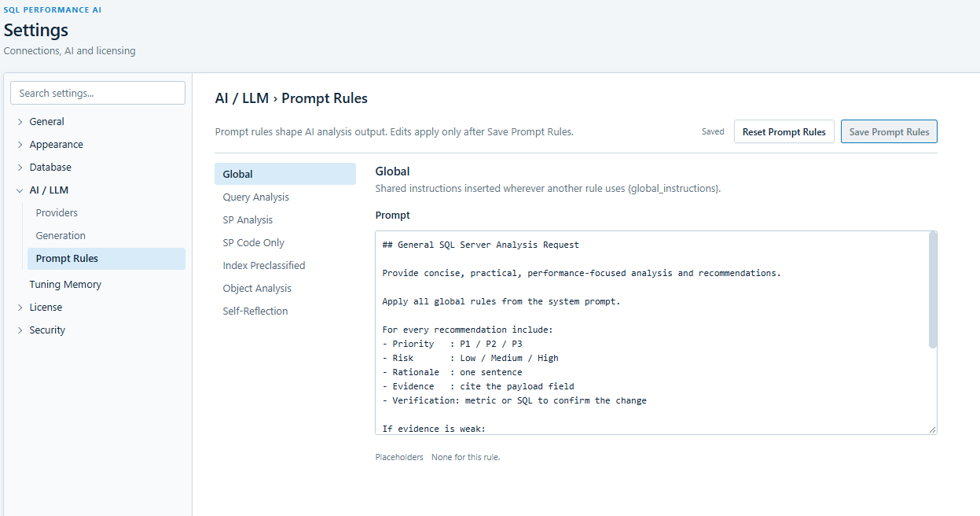The height and width of the screenshot is (516, 980).
Task: Select the Object Analysis prompt rule
Action: coord(285,288)
